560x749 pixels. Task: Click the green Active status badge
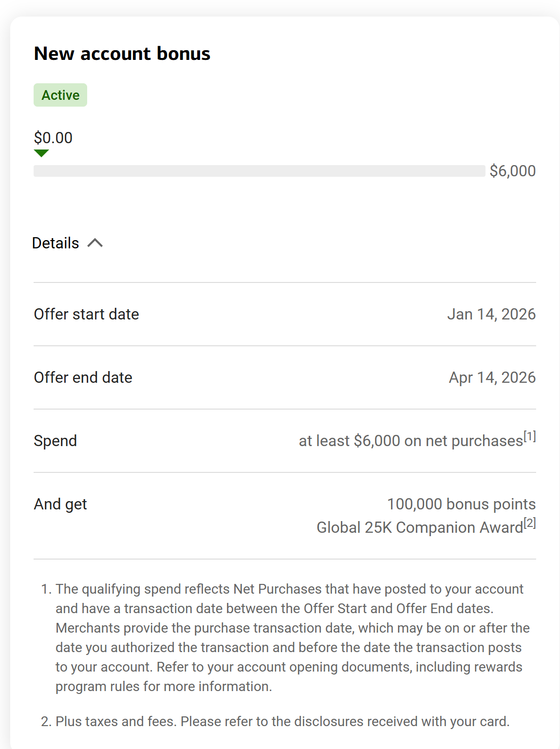60,95
